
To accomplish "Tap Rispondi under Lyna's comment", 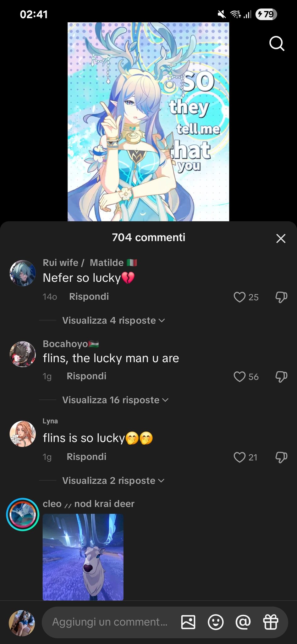I will (86, 457).
